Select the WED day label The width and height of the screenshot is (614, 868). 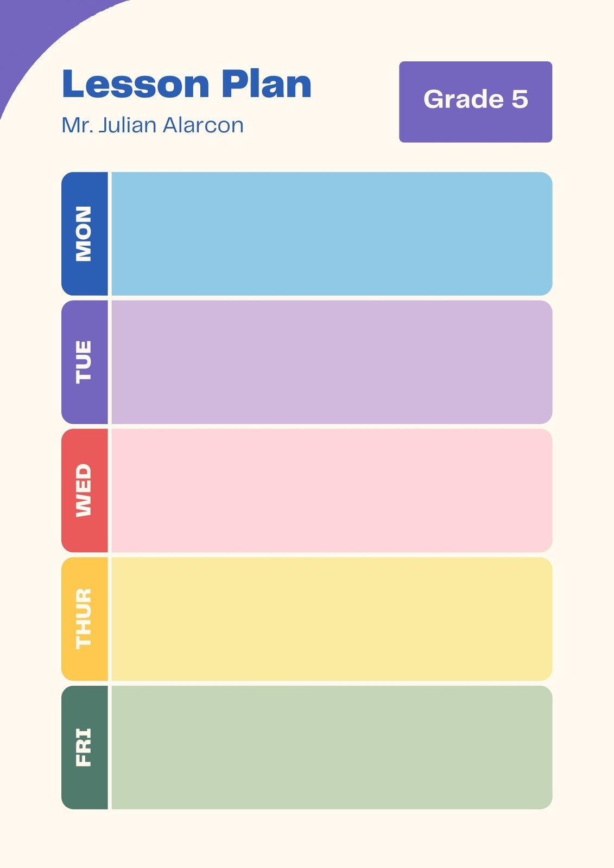[x=84, y=490]
